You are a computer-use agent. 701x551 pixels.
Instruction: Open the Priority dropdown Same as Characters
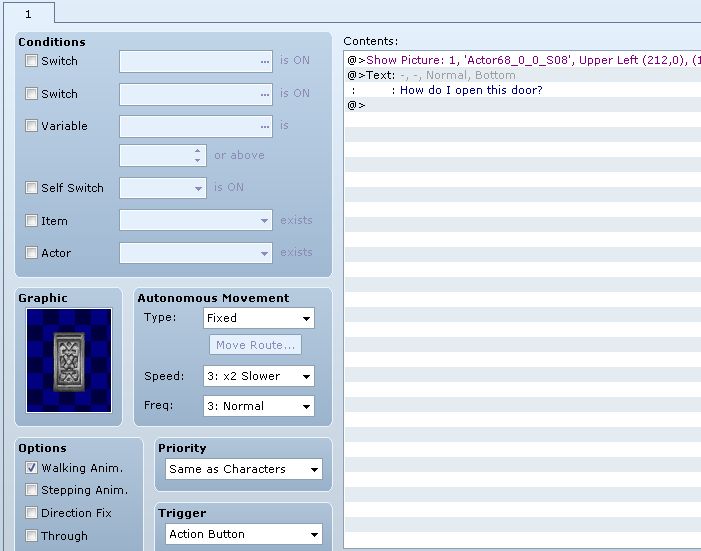(x=244, y=469)
